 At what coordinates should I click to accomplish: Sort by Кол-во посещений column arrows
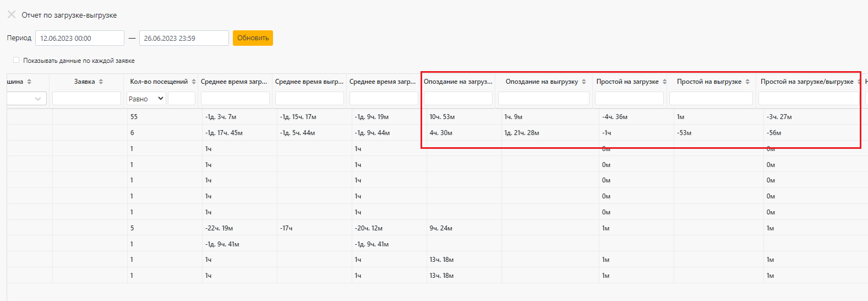tap(194, 82)
